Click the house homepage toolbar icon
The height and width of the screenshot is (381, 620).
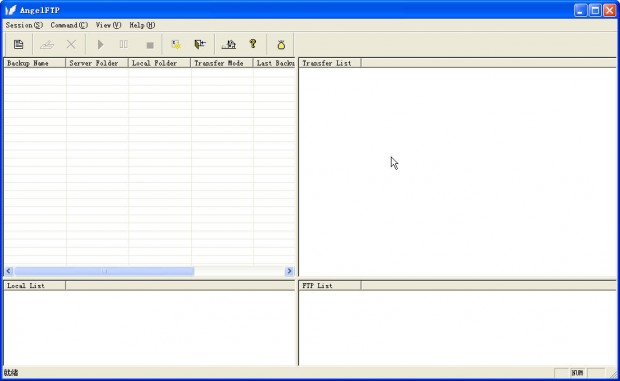(x=229, y=44)
